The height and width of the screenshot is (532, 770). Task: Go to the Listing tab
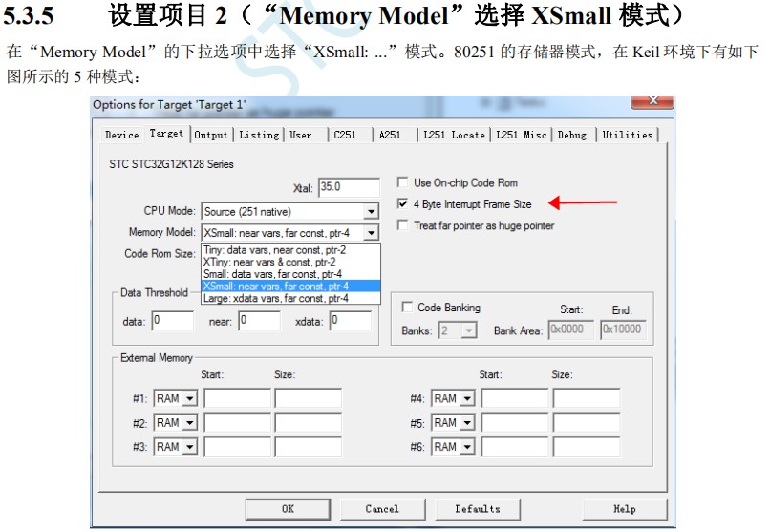click(x=259, y=135)
